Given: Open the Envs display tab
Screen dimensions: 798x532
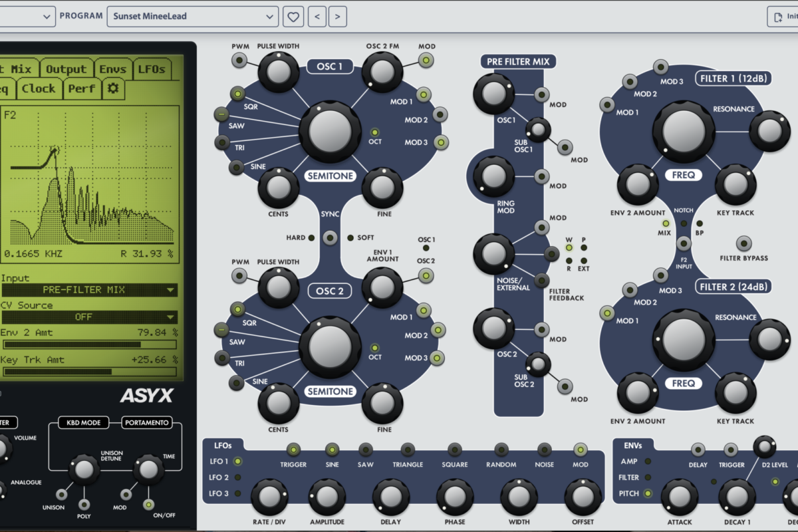Looking at the screenshot, I should click(113, 68).
